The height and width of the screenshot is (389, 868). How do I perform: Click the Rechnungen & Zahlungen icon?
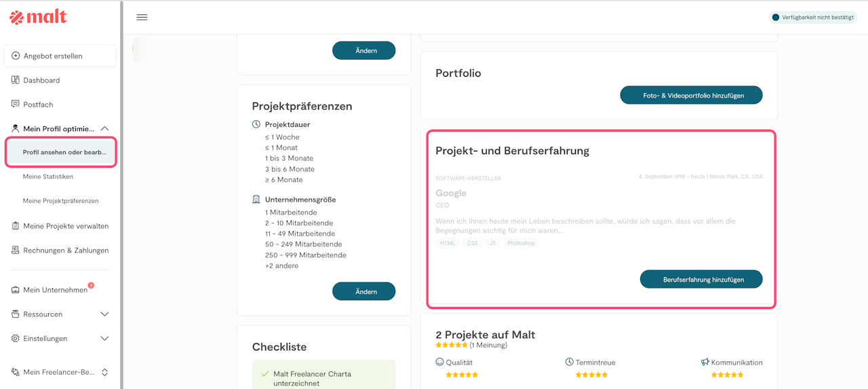[x=16, y=251]
